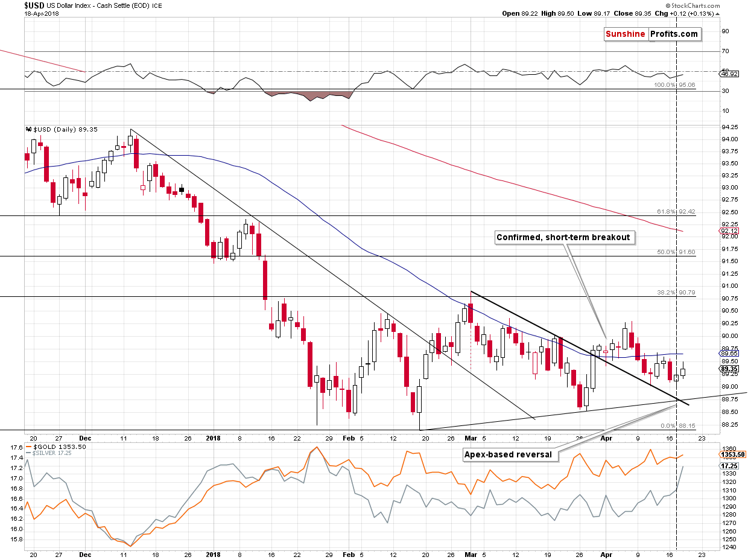The image size is (748, 560).
Task: Click the blue 89.65 moving average tag
Action: [729, 354]
